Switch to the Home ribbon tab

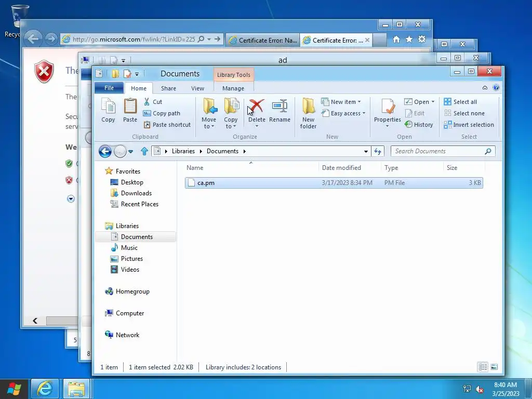coord(138,88)
